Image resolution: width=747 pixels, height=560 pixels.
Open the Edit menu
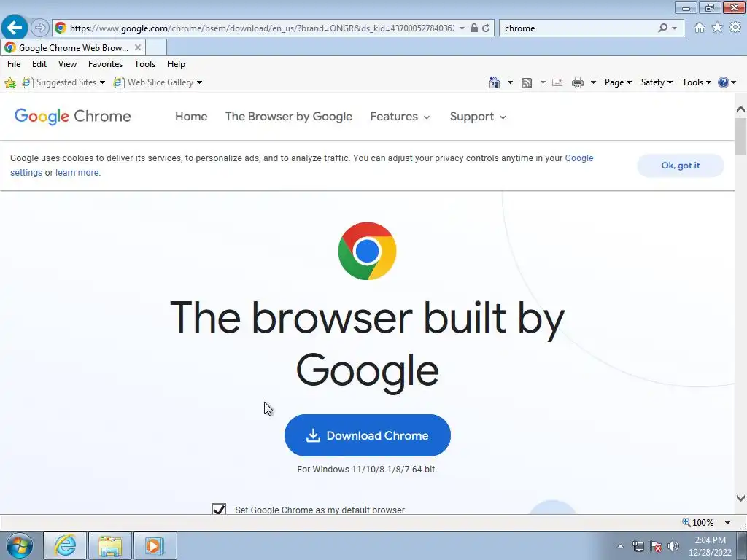[x=39, y=64]
